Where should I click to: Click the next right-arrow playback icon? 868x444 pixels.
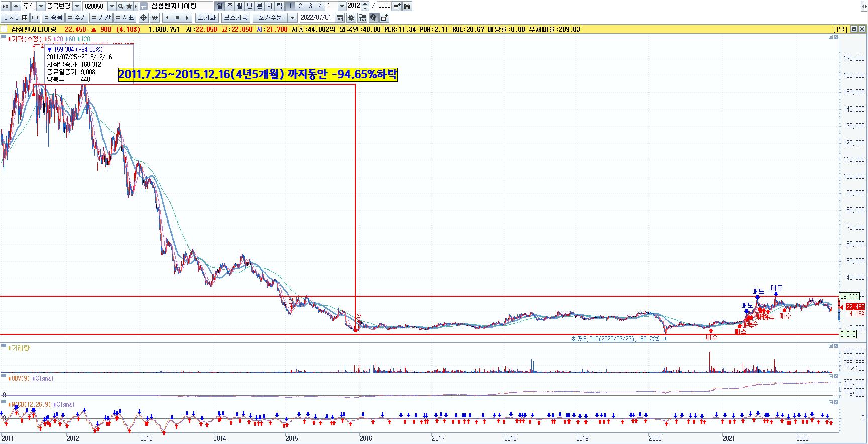[187, 18]
